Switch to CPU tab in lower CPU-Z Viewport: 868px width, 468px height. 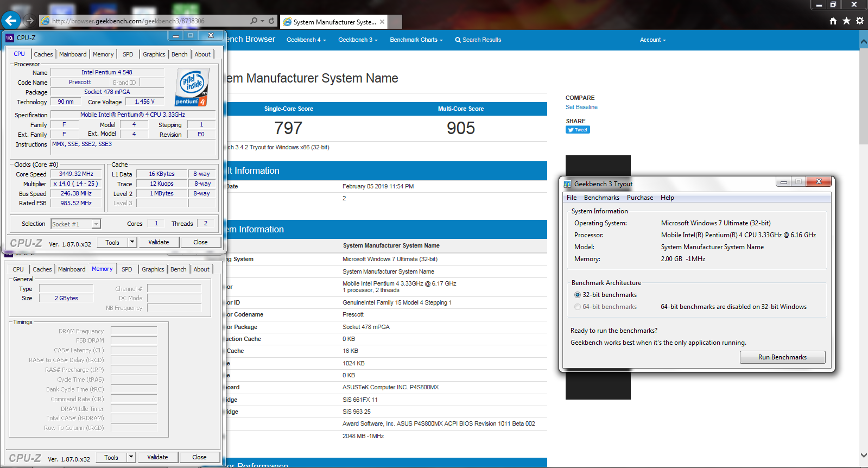(x=18, y=269)
